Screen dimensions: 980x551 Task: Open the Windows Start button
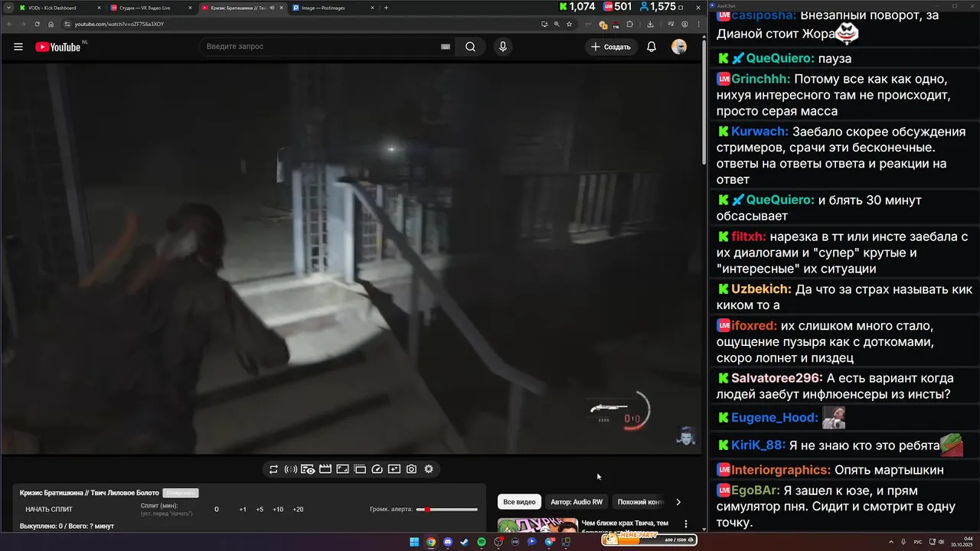click(x=414, y=542)
